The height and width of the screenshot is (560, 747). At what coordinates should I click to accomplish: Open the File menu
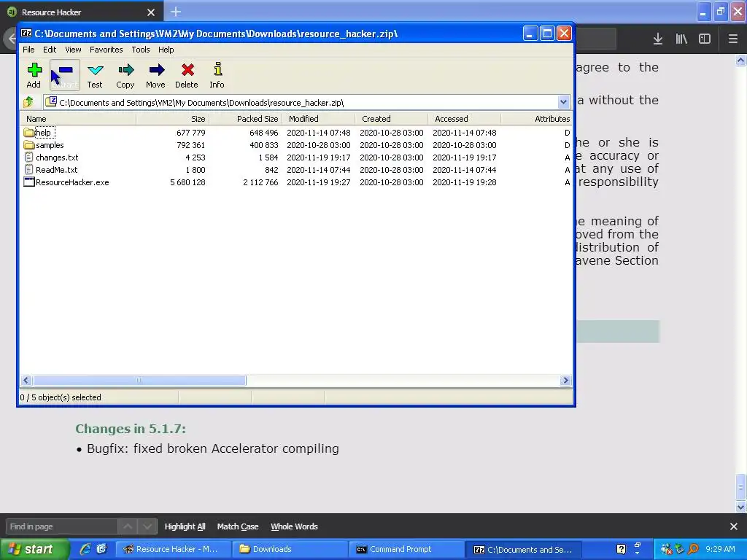point(28,50)
